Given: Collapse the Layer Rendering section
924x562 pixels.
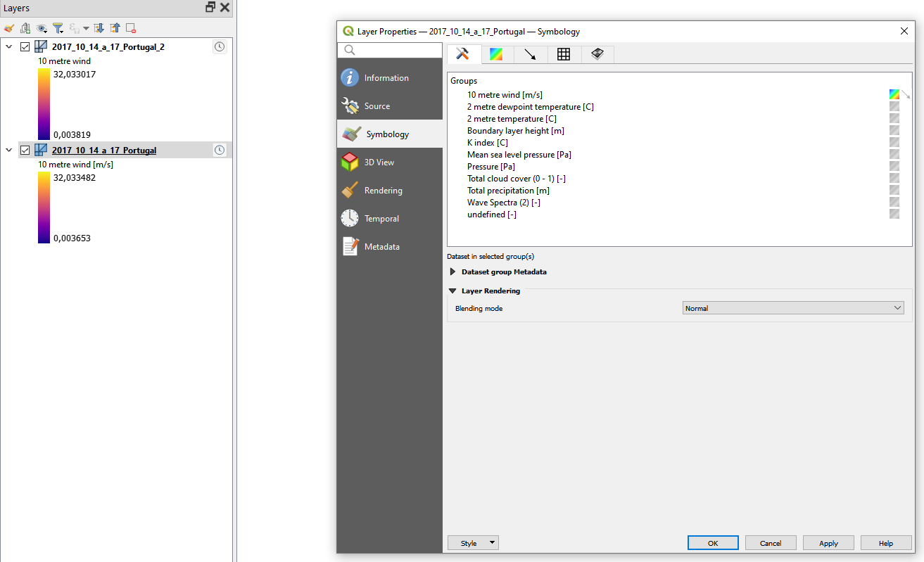Looking at the screenshot, I should (452, 290).
